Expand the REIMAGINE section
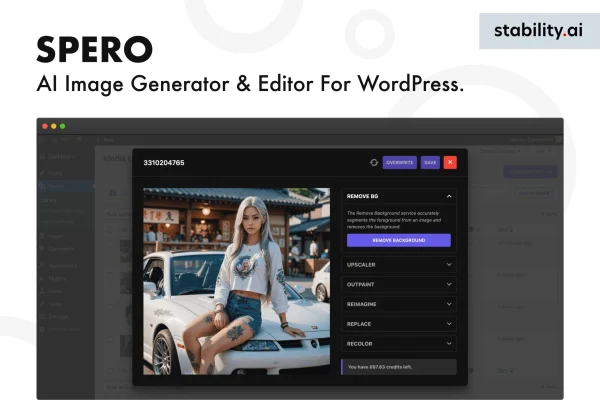 [399, 304]
